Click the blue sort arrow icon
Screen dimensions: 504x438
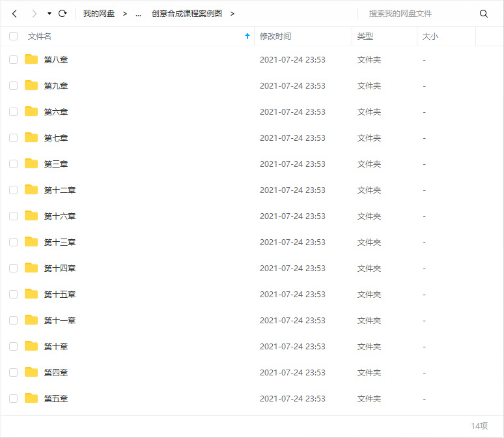pos(247,36)
